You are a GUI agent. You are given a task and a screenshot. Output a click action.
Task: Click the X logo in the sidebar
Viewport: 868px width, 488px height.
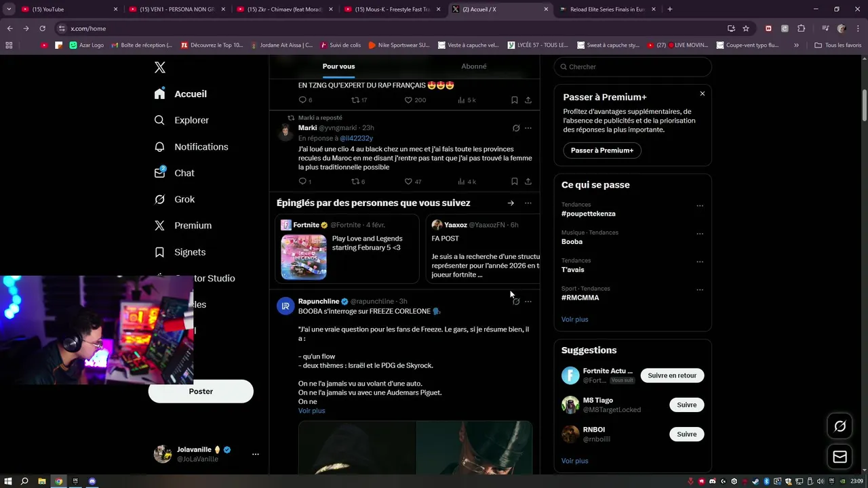click(160, 67)
